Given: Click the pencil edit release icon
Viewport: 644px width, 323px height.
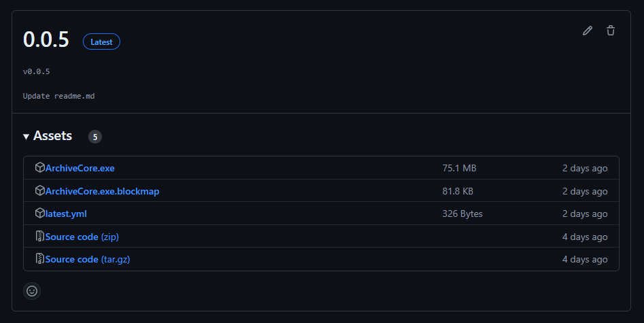Looking at the screenshot, I should coord(588,31).
